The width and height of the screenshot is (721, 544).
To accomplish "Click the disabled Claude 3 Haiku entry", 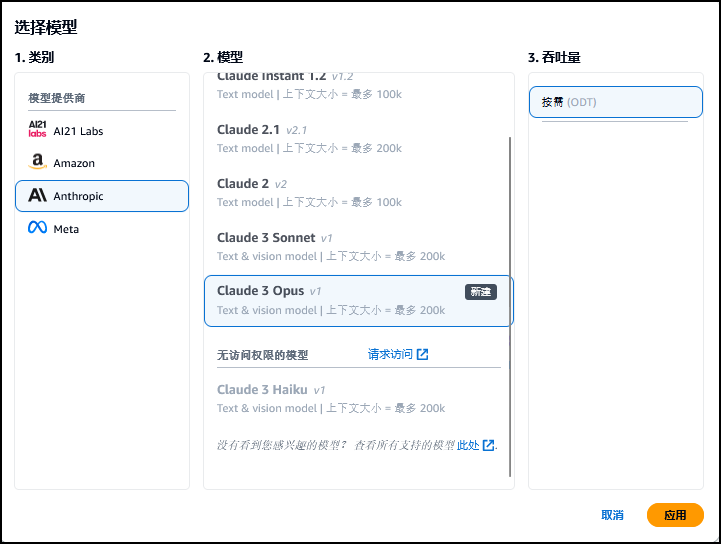I will click(x=357, y=399).
